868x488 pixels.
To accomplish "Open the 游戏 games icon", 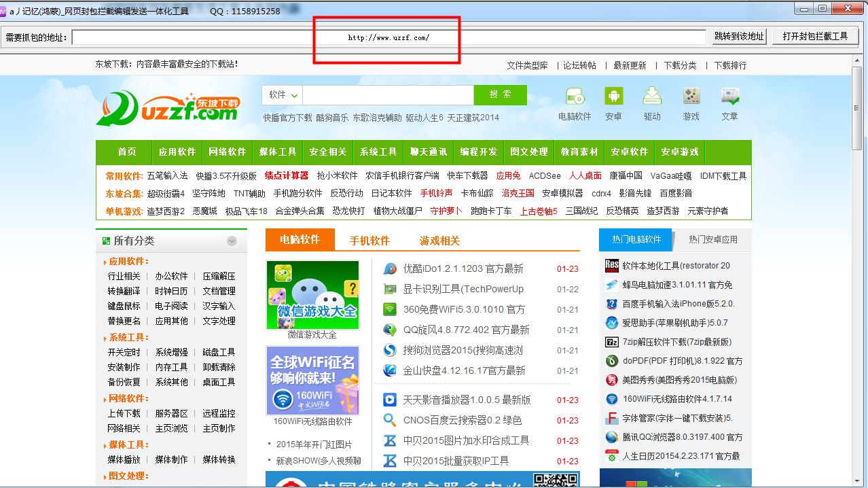I will tap(691, 97).
